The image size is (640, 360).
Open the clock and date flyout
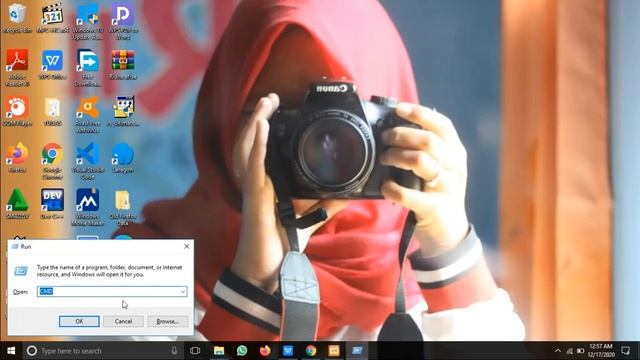point(601,351)
